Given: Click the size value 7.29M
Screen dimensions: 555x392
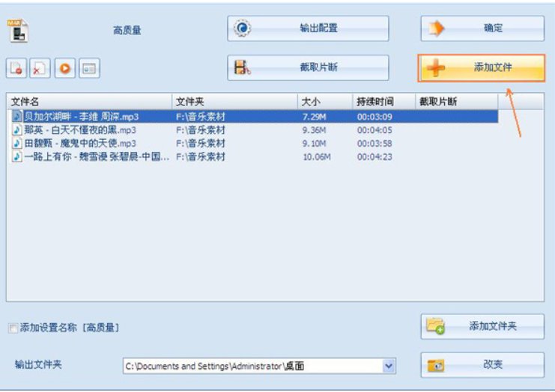Looking at the screenshot, I should 314,117.
